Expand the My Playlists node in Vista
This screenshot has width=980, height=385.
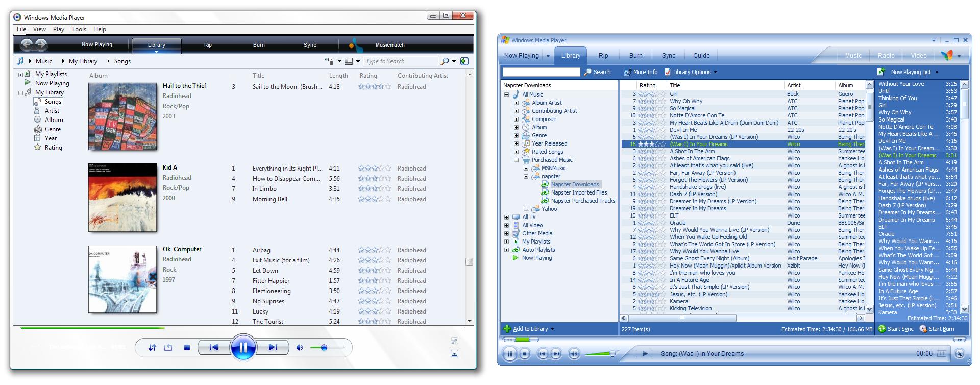21,74
